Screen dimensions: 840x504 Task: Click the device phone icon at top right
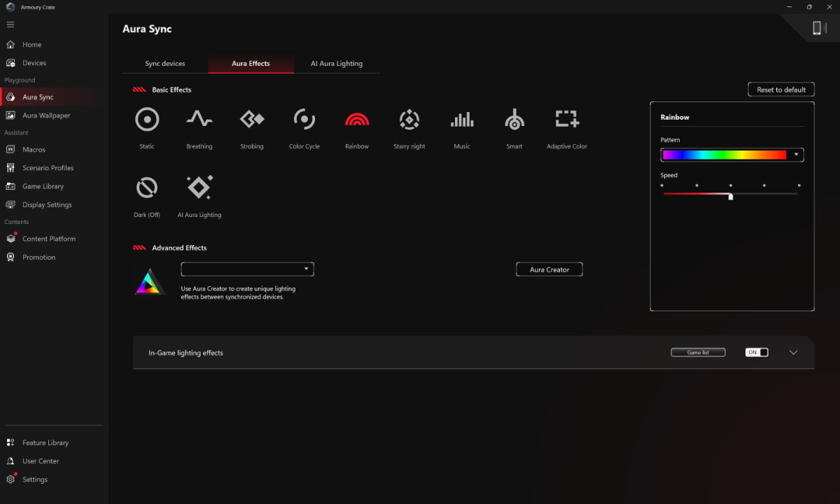[816, 27]
